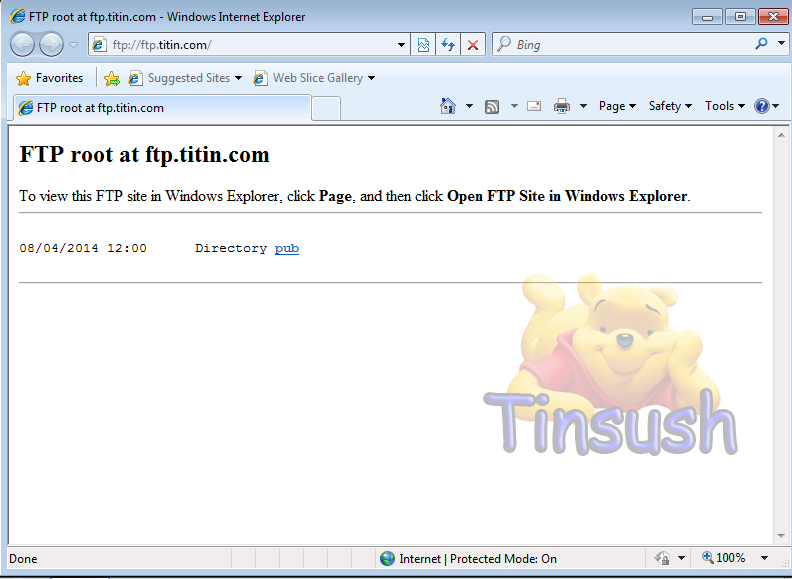Click the Home icon in the command bar
Image resolution: width=792 pixels, height=579 pixels.
pos(448,106)
